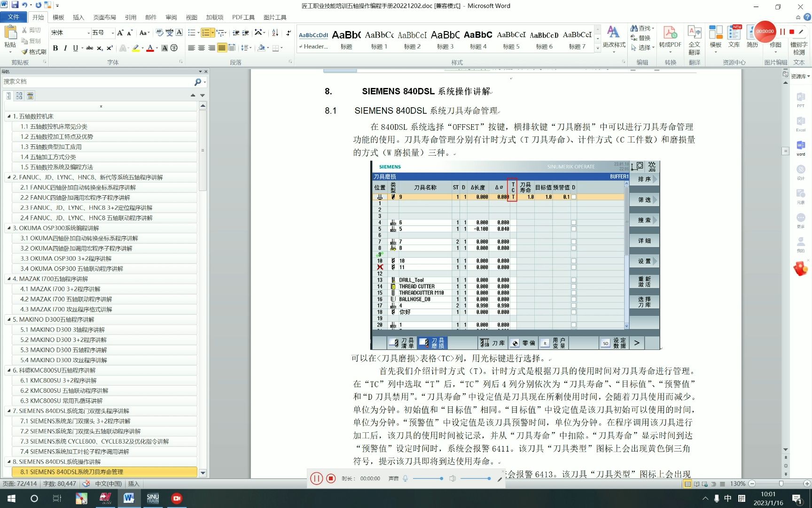Switch to the References (引用) tab

pos(131,17)
